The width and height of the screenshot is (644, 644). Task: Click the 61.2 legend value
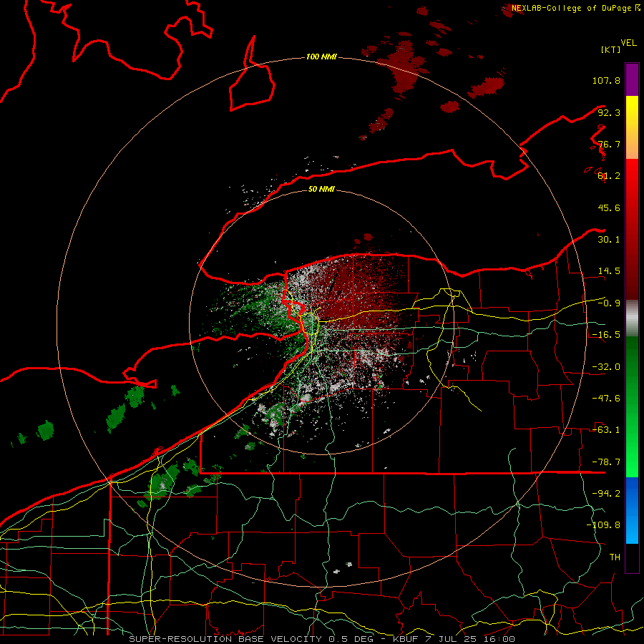click(x=609, y=176)
